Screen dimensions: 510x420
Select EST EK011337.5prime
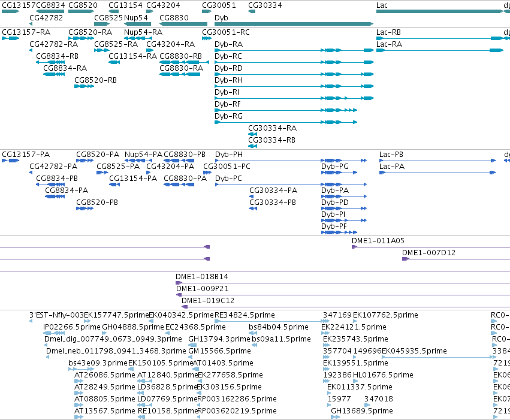point(360,387)
